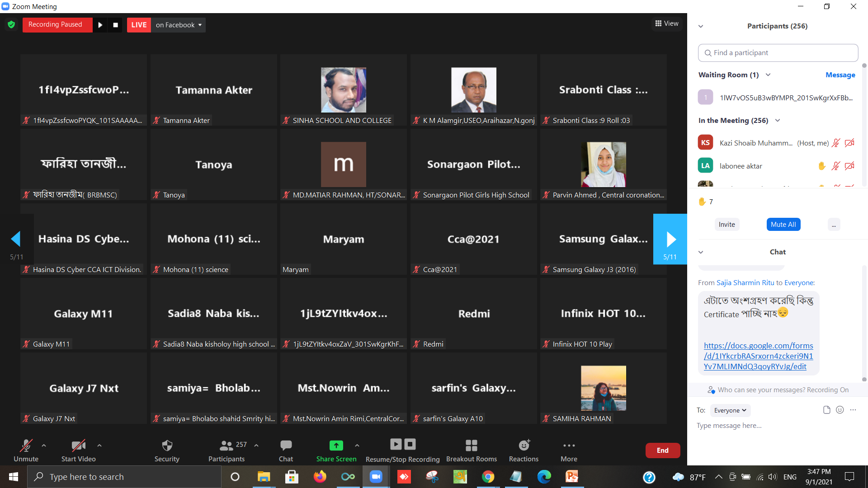Collapse the Waiting Room section

click(768, 75)
